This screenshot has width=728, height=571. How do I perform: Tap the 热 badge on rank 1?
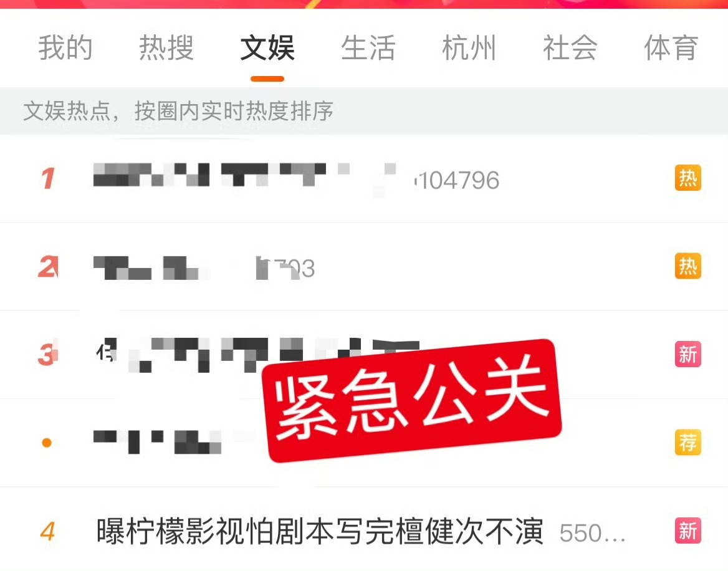[687, 178]
